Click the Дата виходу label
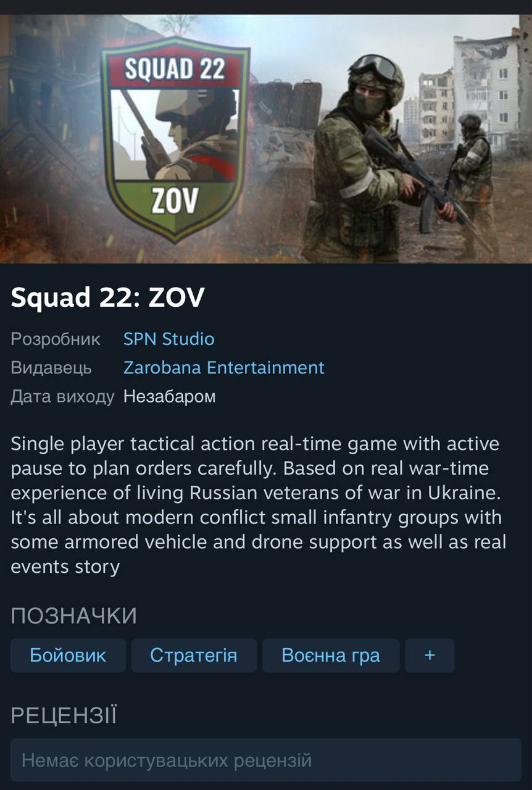The width and height of the screenshot is (532, 790). click(62, 396)
